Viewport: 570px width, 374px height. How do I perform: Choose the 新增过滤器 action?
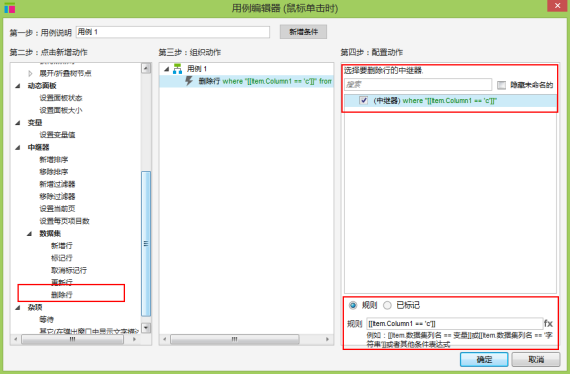(57, 184)
